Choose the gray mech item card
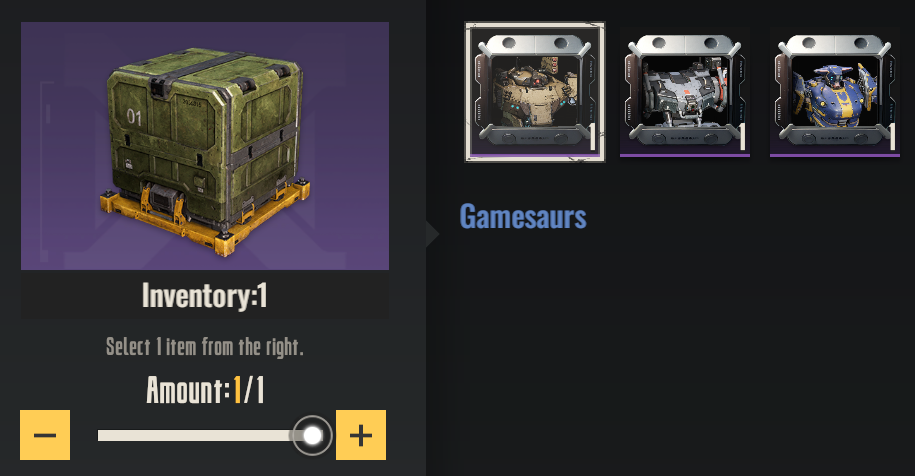 click(684, 92)
